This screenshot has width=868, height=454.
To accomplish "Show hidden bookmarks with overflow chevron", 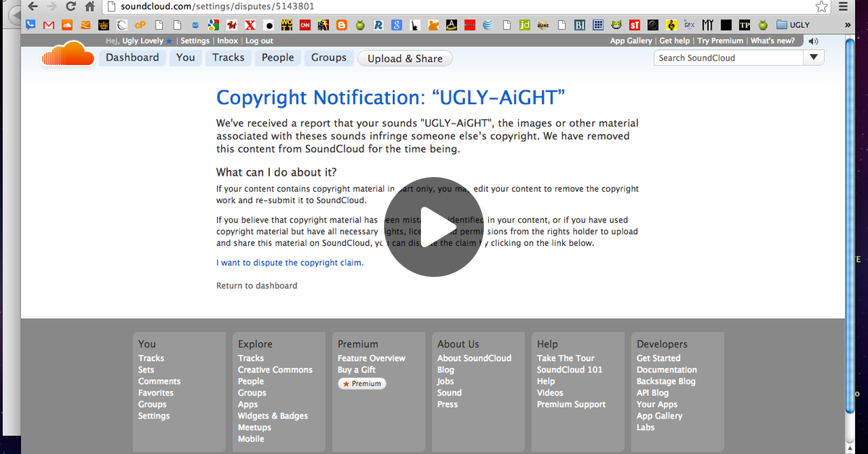I will [847, 25].
